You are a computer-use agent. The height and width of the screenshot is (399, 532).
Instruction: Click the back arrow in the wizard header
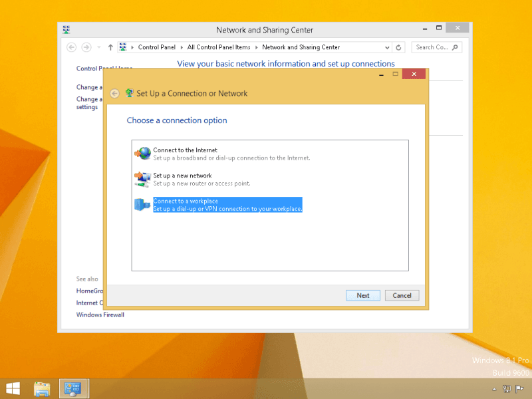tap(115, 94)
